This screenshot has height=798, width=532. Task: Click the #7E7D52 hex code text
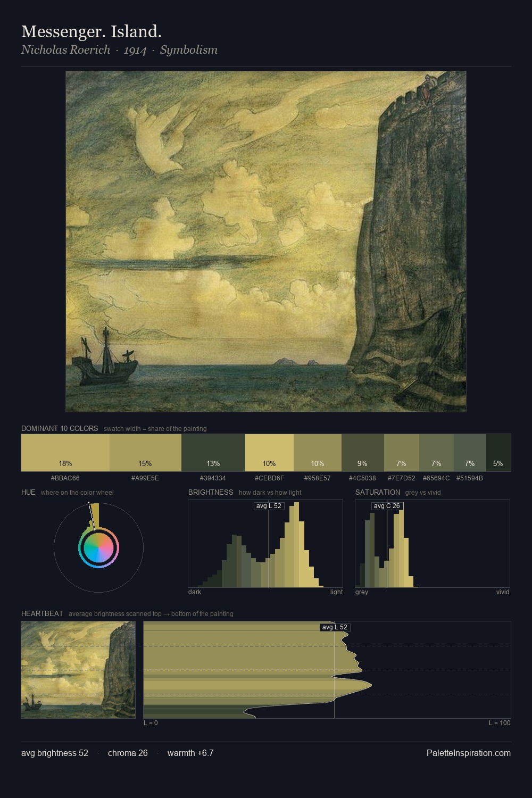pyautogui.click(x=402, y=478)
